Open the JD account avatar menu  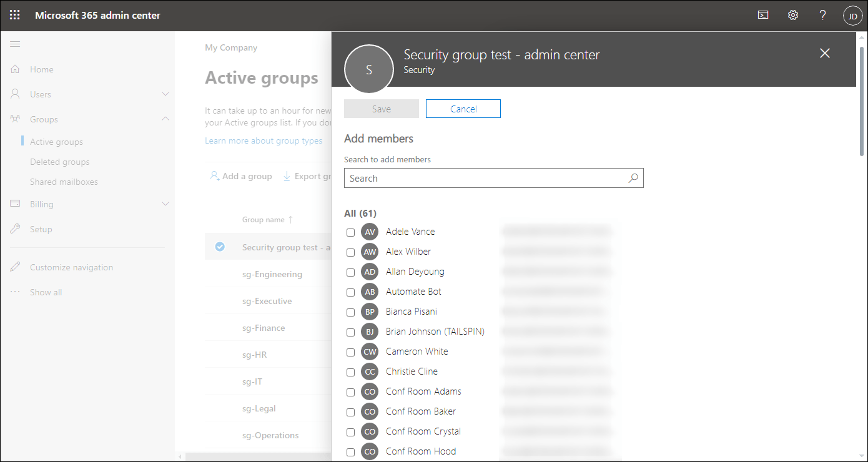[852, 15]
